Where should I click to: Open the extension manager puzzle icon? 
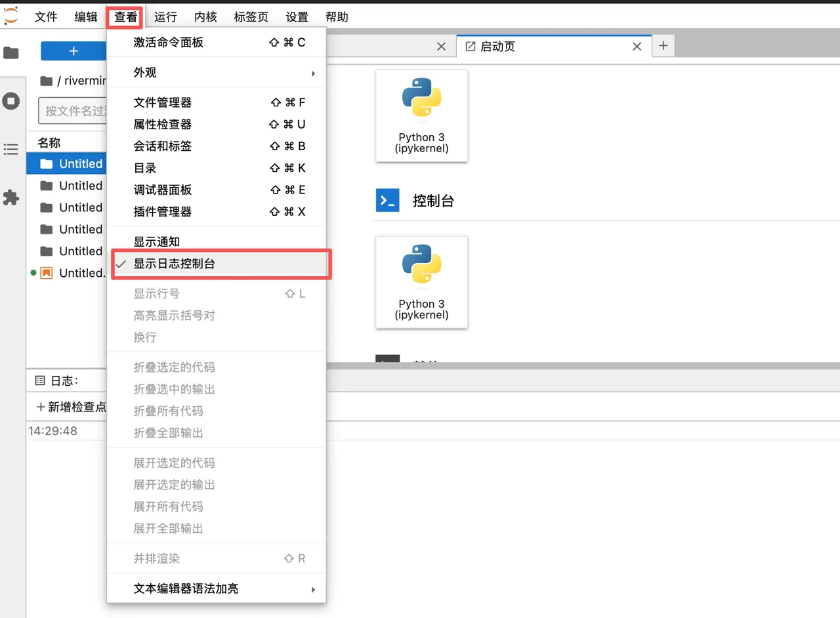coord(11,197)
